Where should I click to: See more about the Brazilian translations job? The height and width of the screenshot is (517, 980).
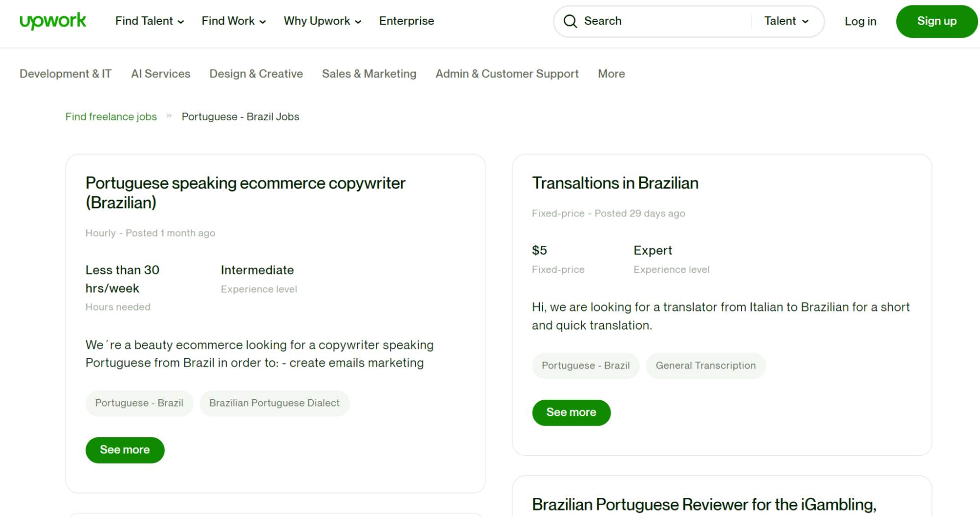(x=571, y=413)
